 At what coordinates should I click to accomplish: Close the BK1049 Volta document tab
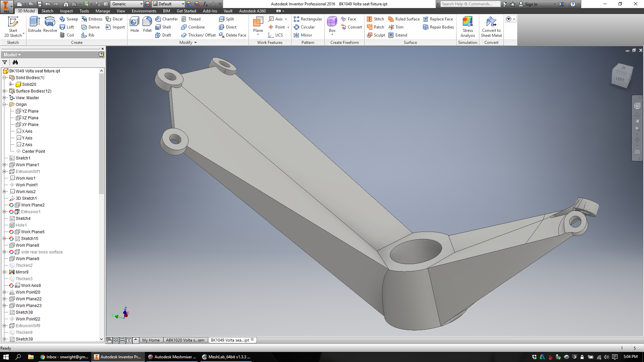[x=253, y=340]
